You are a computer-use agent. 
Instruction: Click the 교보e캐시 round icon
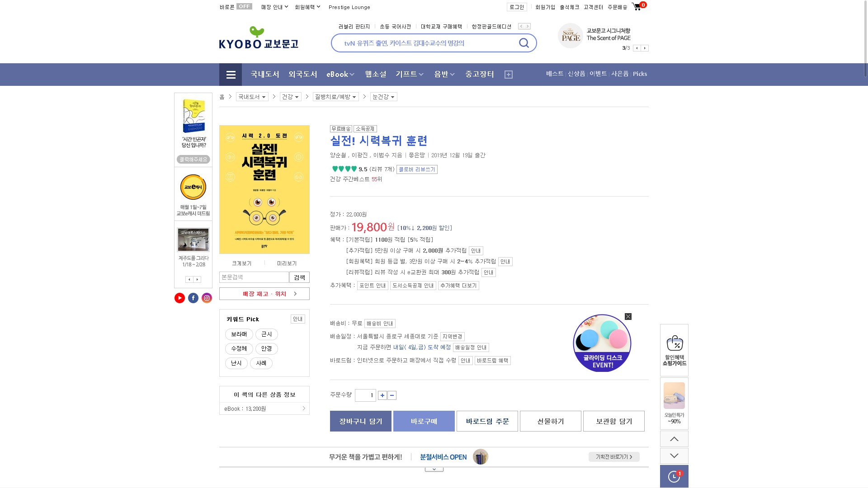point(193,187)
